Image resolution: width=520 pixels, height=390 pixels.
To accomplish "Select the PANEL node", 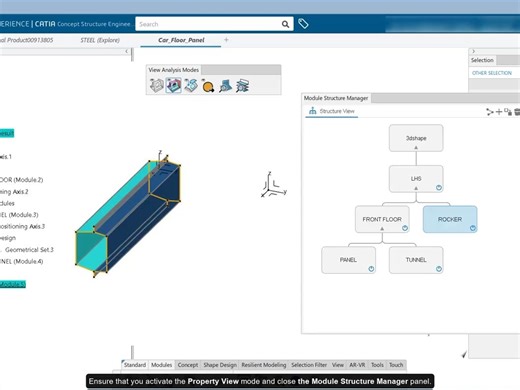I will [348, 260].
